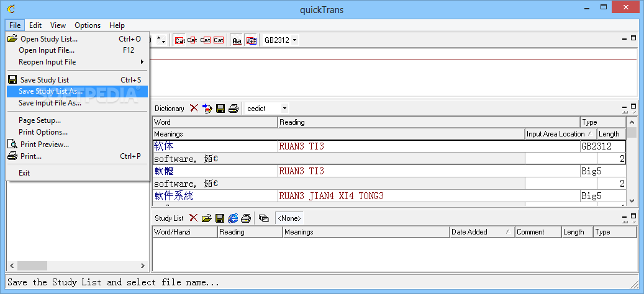Image resolution: width=644 pixels, height=294 pixels.
Task: Click Study List Type column header
Action: tap(615, 232)
